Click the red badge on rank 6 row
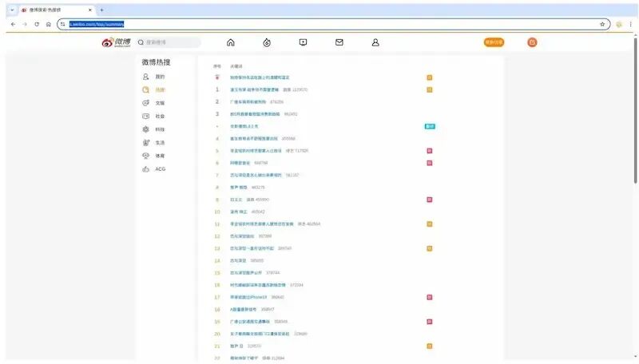The image size is (639, 364). (430, 163)
